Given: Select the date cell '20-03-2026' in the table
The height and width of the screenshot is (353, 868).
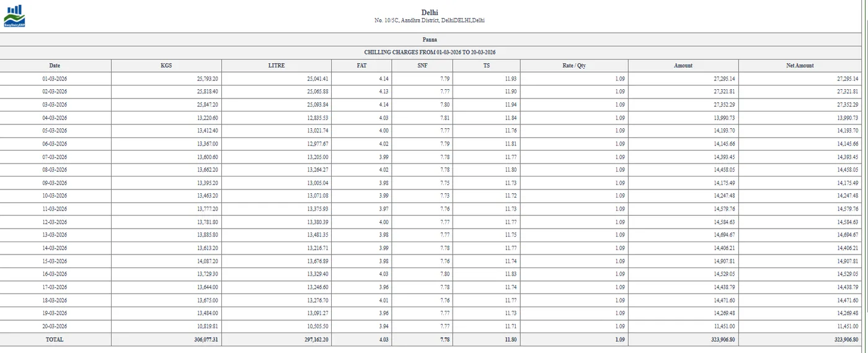Looking at the screenshot, I should click(55, 326).
